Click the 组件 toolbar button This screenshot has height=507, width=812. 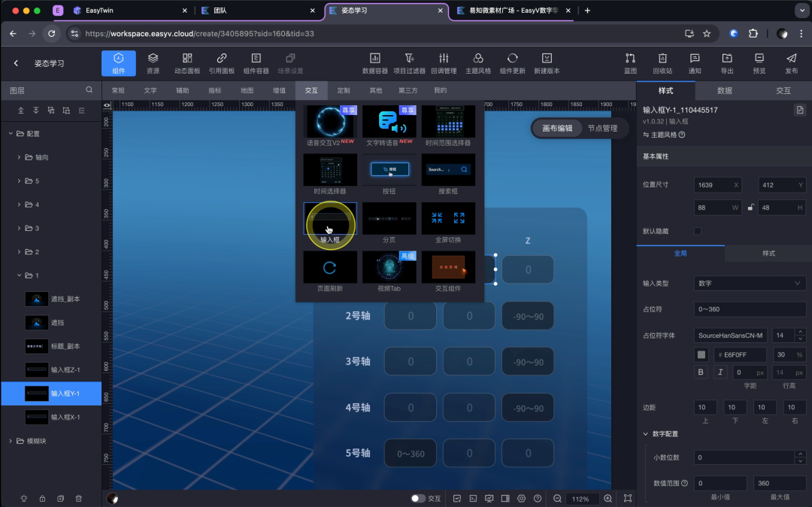[119, 63]
